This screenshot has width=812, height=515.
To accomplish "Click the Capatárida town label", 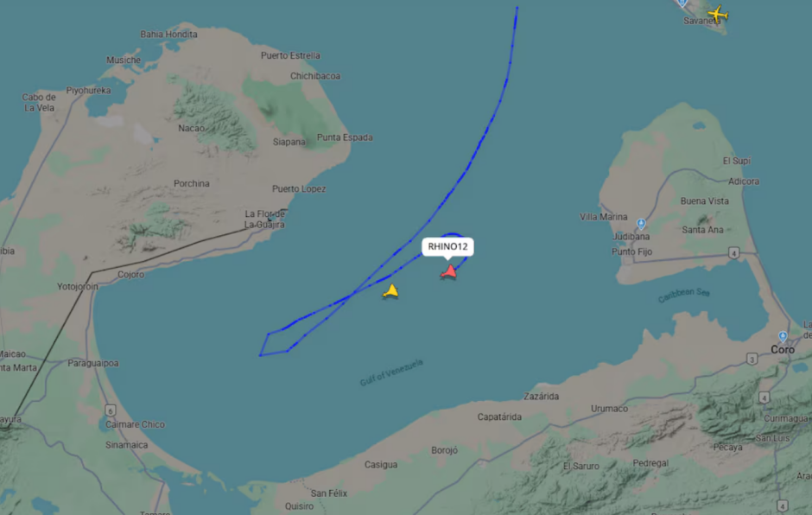I will click(x=499, y=416).
